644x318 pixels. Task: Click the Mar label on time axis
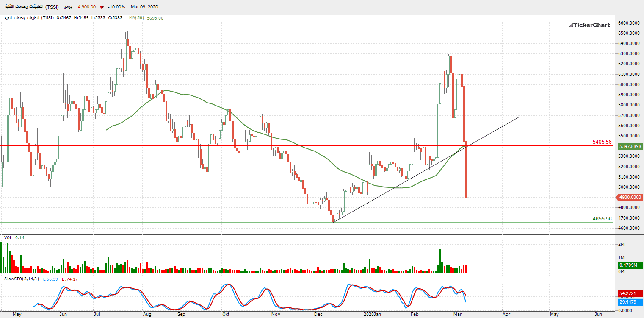point(457,314)
